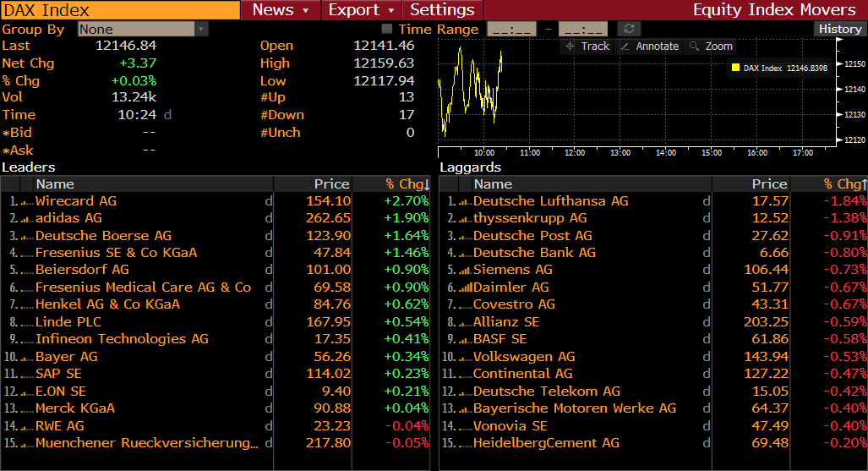Enable the Time Range checkbox
868x471 pixels.
point(387,29)
